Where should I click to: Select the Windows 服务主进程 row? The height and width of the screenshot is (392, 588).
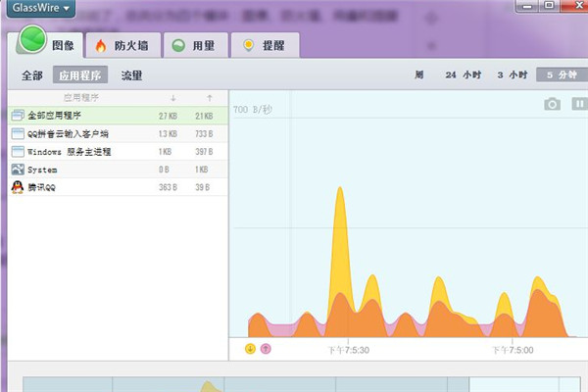coord(119,152)
